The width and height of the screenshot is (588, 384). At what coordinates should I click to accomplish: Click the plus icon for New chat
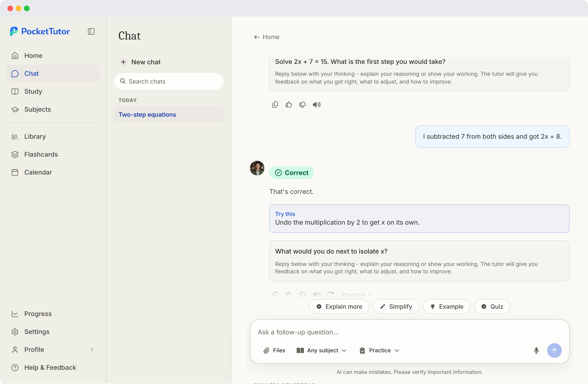[123, 62]
